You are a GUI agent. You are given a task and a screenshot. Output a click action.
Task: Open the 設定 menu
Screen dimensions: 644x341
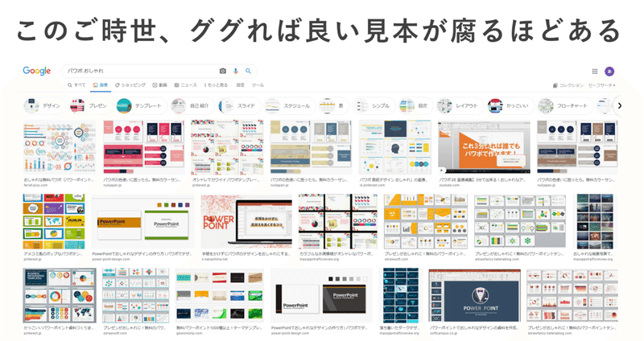(240, 85)
